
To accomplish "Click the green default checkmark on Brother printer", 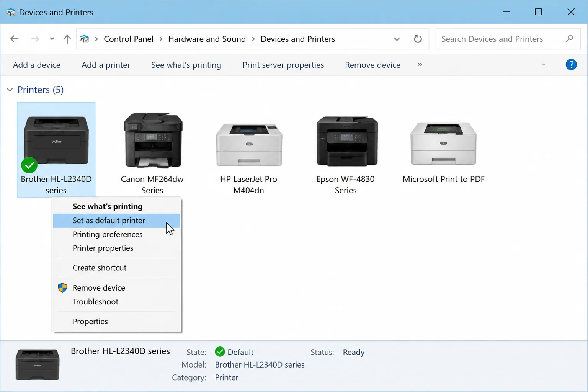I will [x=29, y=165].
